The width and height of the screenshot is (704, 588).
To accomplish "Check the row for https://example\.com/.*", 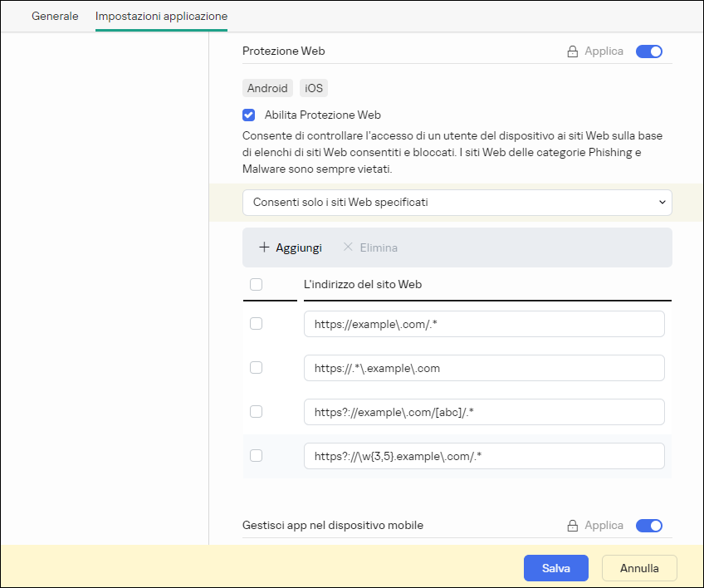I will point(257,324).
